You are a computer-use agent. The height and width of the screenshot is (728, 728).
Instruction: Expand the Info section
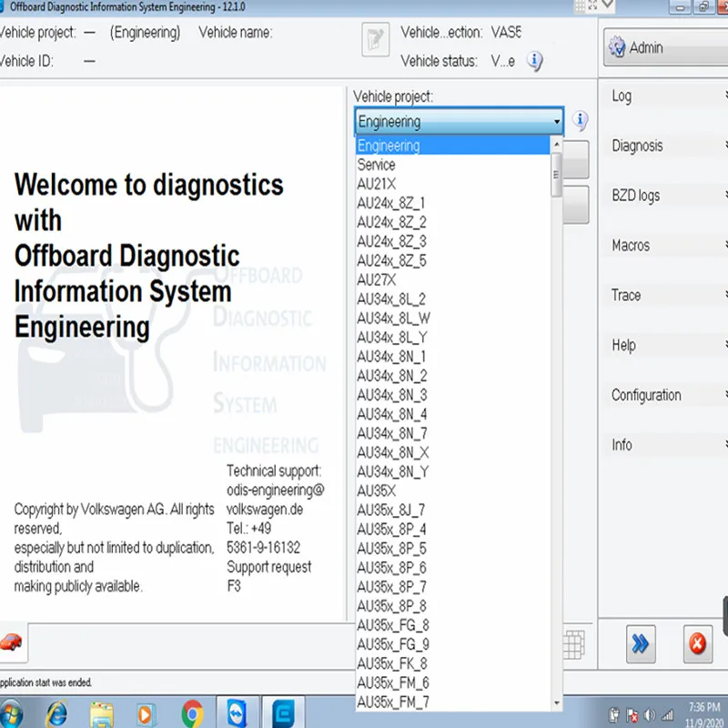pos(666,445)
